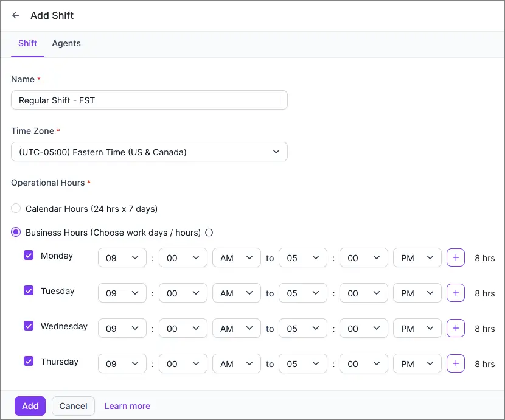The image size is (505, 420).
Task: Go back using the arrow next to Add Shift
Action: 15,15
